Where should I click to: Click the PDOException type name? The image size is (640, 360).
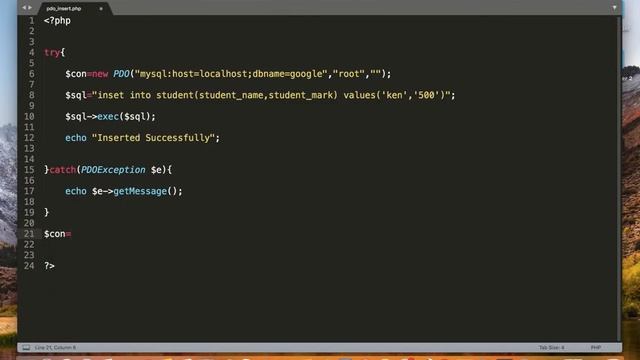[113, 170]
